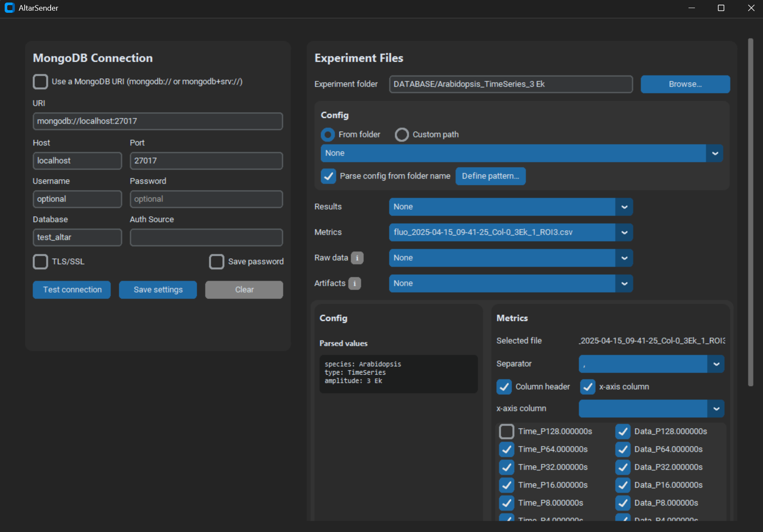Open the Metrics file dropdown
763x532 pixels.
coord(624,232)
